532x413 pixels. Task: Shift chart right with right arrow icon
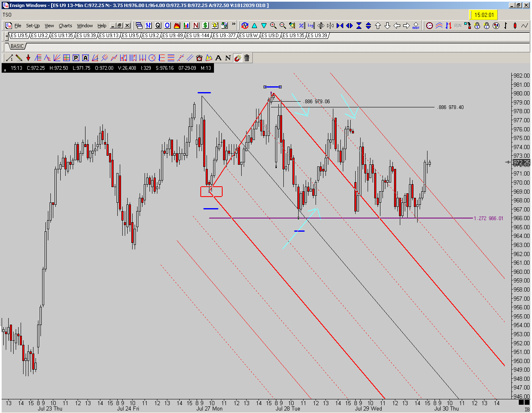(x=406, y=26)
